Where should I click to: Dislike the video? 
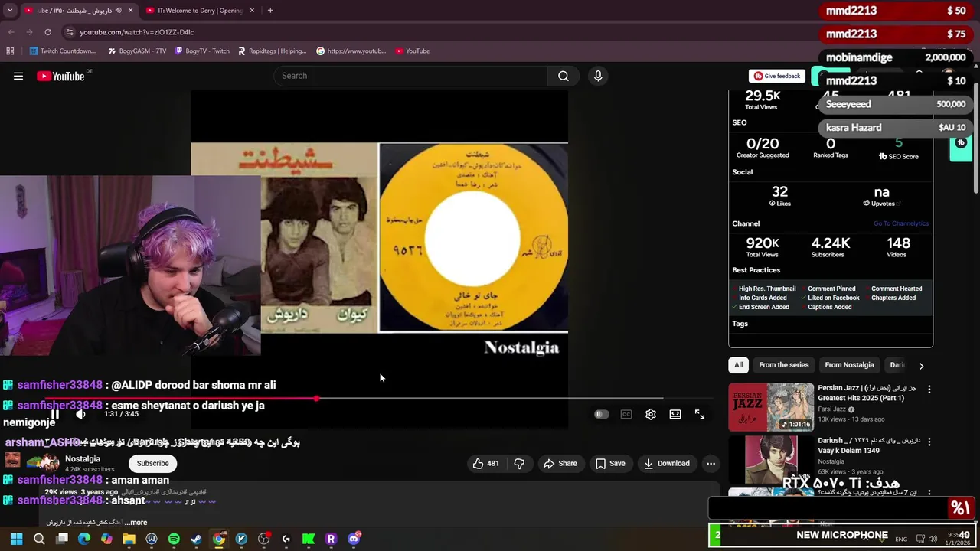(x=519, y=463)
